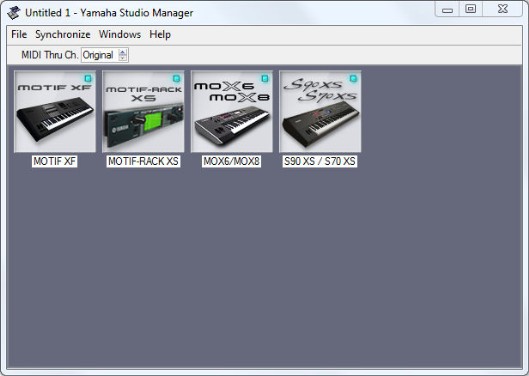The image size is (529, 376).
Task: Toggle the cyan indicator on S90 XS
Action: [x=353, y=79]
